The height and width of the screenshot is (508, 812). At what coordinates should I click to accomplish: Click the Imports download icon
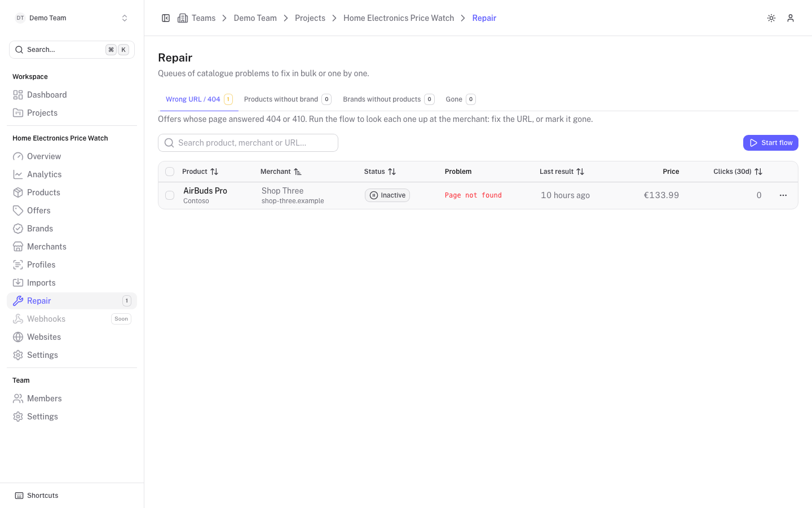coord(18,283)
